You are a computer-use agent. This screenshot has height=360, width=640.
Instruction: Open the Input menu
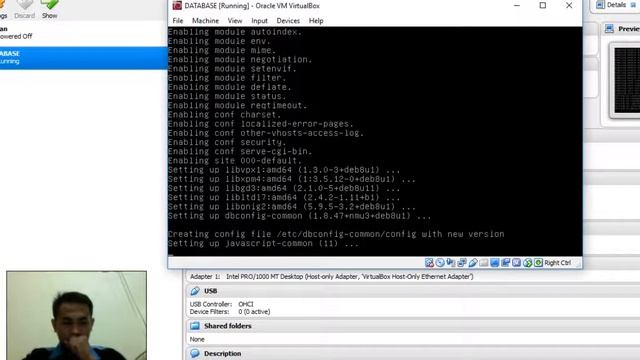pos(259,21)
